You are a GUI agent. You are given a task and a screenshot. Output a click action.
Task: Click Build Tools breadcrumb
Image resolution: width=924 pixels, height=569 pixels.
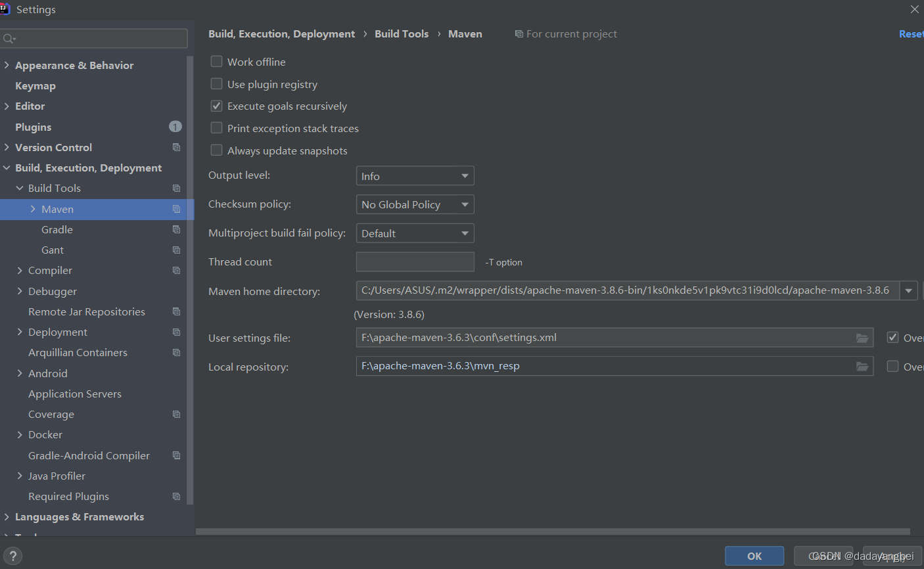tap(402, 34)
